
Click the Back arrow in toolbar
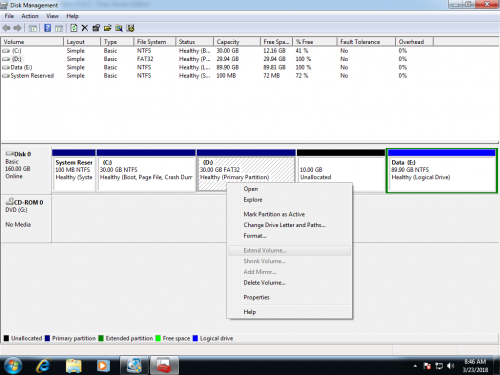click(6, 28)
